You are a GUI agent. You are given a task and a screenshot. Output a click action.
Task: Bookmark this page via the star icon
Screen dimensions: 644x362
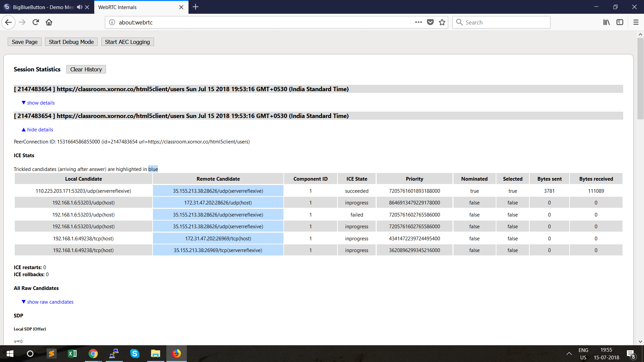pos(442,22)
